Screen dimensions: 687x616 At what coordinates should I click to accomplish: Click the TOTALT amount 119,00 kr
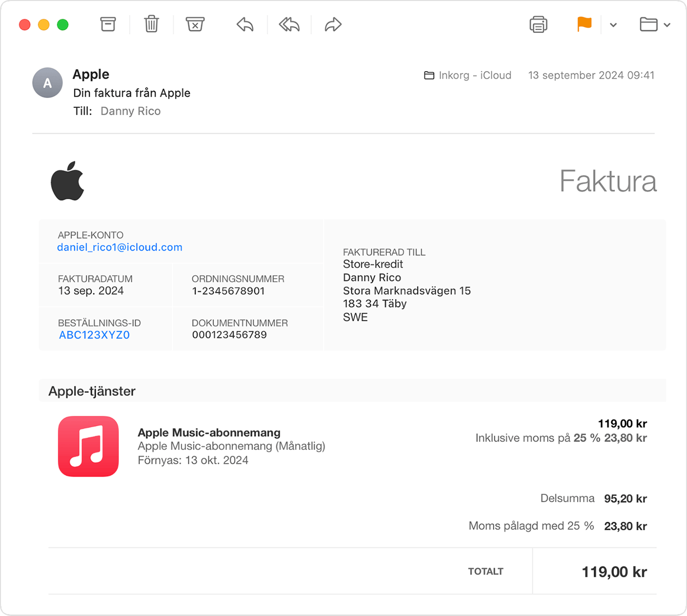(x=613, y=571)
